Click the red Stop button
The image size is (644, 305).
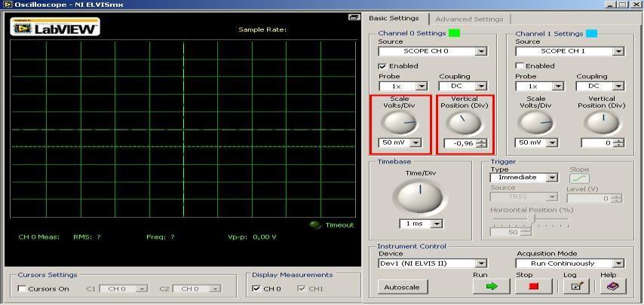[x=533, y=286]
